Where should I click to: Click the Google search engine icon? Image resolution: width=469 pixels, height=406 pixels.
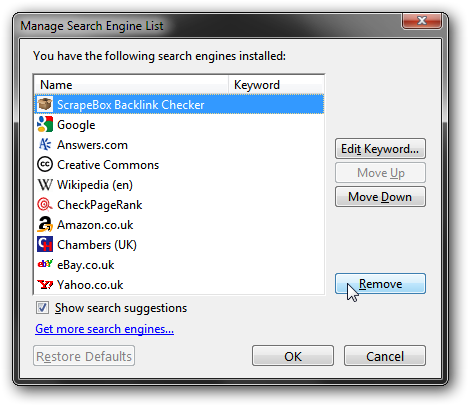tap(45, 124)
